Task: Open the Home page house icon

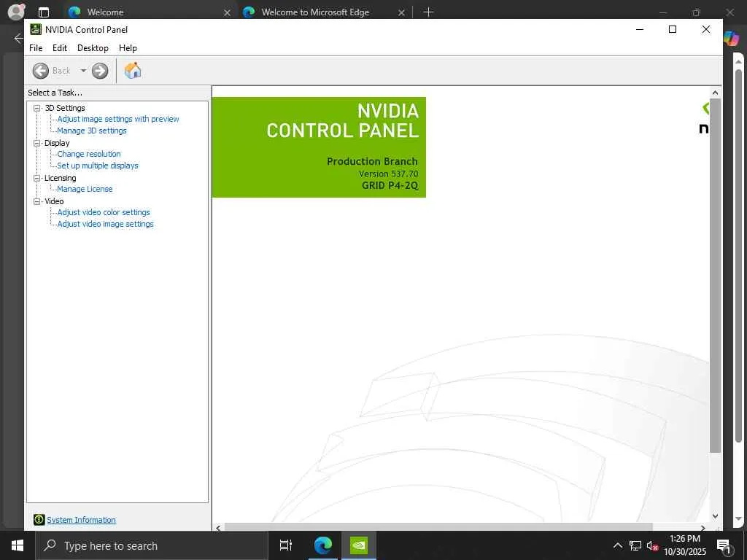Action: [x=133, y=71]
